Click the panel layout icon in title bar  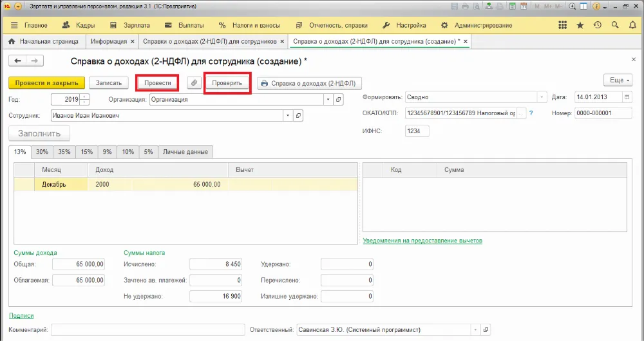(583, 6)
